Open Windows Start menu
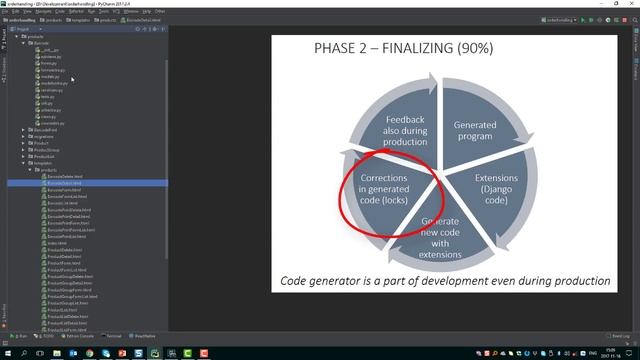 pos(7,353)
